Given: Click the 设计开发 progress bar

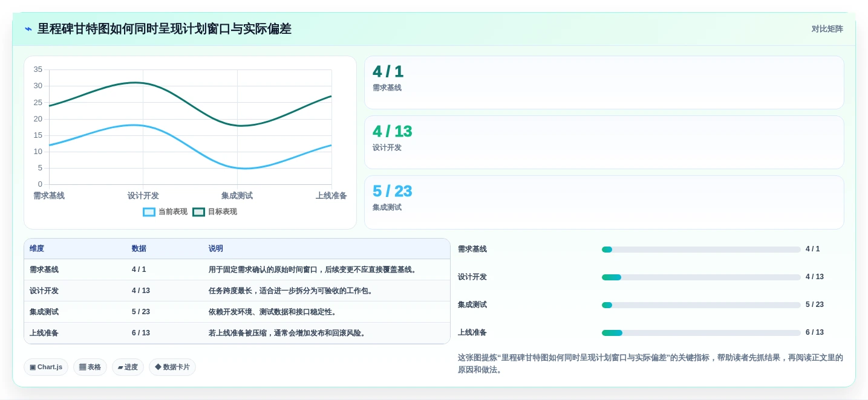Looking at the screenshot, I should pos(701,277).
